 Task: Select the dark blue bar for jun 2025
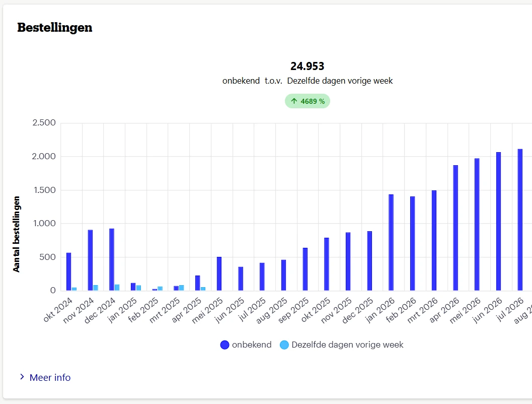[241, 279]
